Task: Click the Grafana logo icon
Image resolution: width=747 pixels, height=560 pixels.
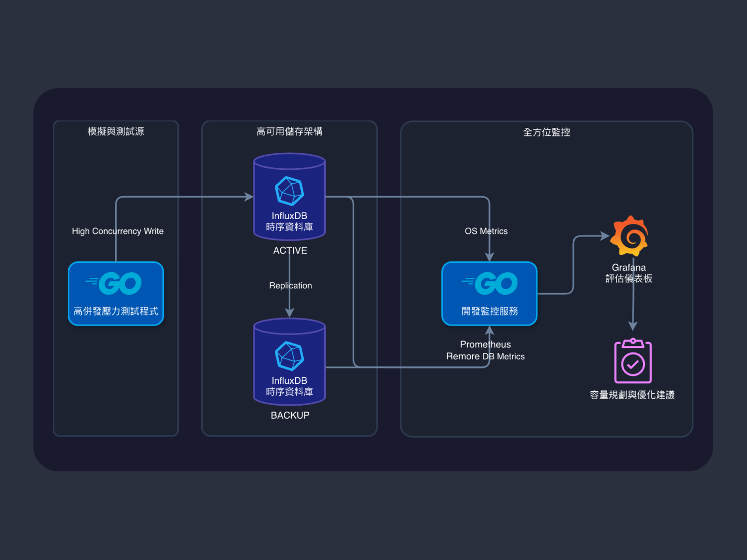Action: (x=630, y=236)
